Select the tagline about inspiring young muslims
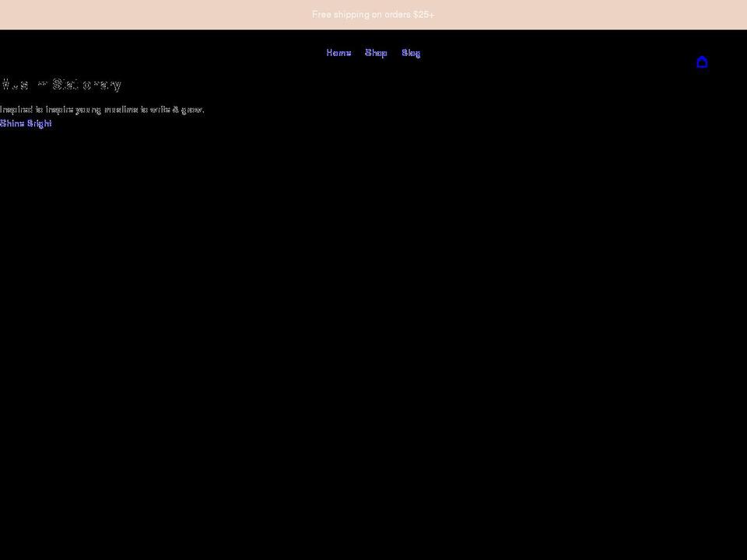Screen dimensions: 747x560 click(x=102, y=109)
